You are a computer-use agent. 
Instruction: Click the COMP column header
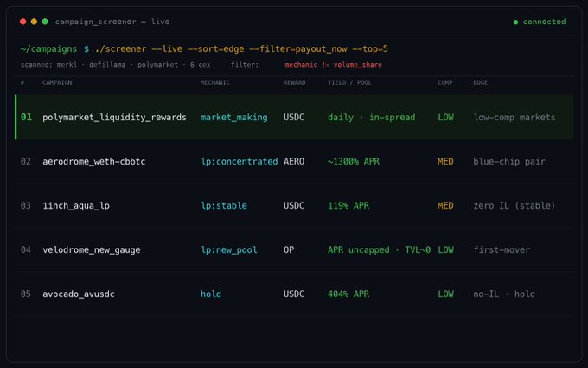[445, 82]
